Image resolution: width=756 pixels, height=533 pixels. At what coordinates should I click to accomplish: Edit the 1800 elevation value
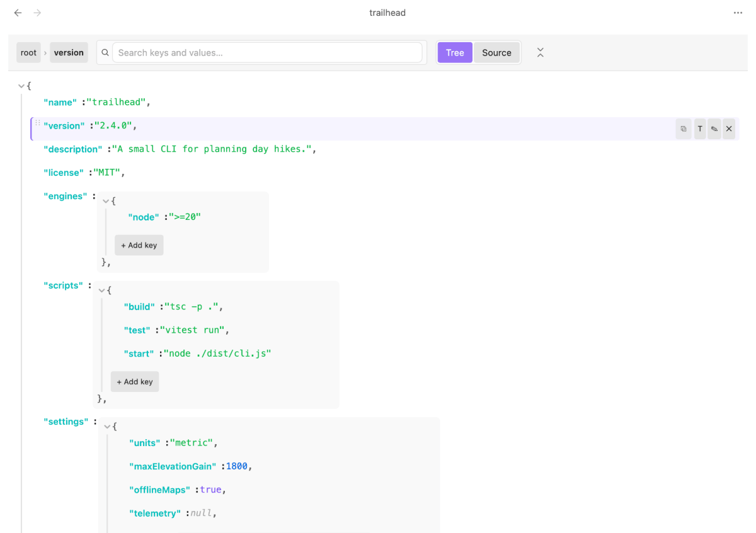237,466
